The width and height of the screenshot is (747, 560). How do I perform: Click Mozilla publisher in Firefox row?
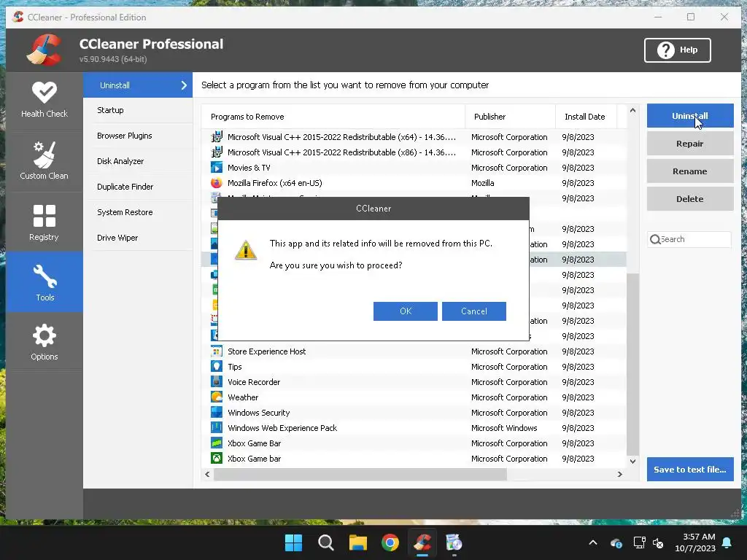pos(483,183)
